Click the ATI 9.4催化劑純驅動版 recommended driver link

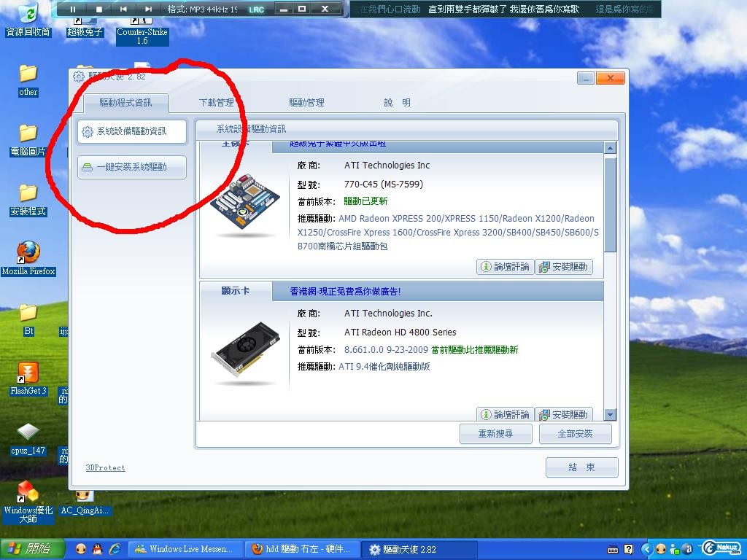(x=384, y=367)
